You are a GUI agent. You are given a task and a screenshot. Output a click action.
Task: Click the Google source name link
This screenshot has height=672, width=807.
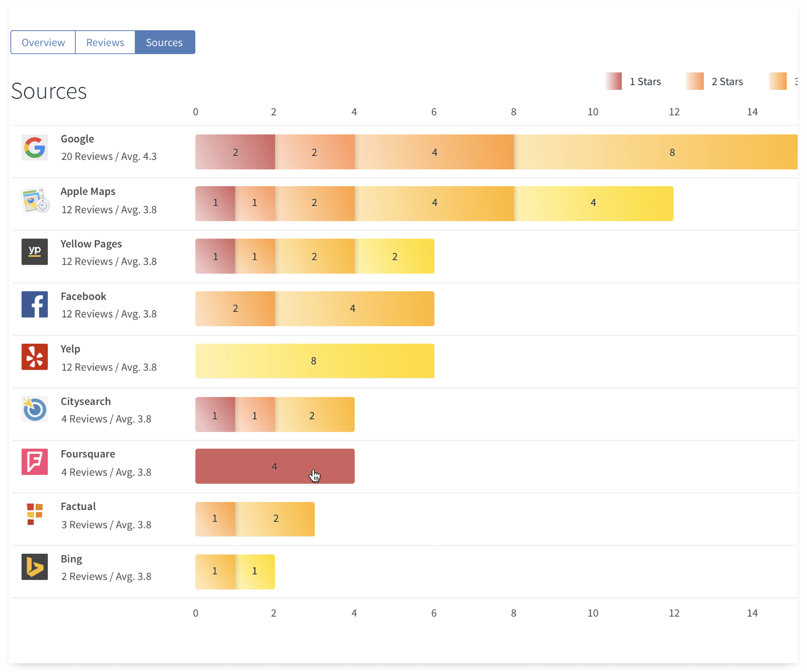click(x=77, y=139)
